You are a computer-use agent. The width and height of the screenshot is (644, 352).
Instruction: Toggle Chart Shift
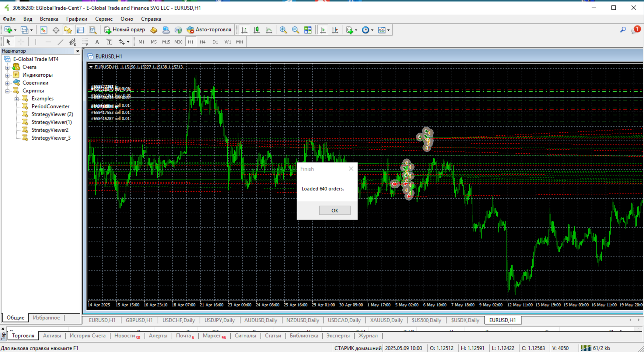point(335,30)
